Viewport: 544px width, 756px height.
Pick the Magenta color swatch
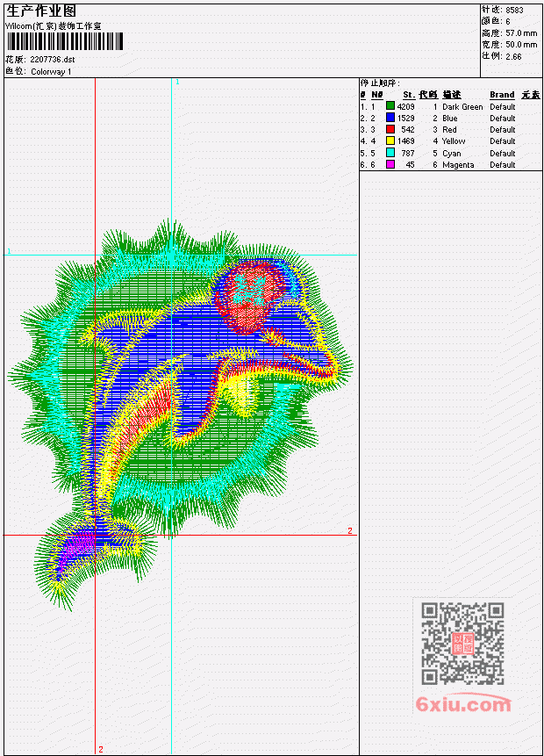click(x=390, y=164)
